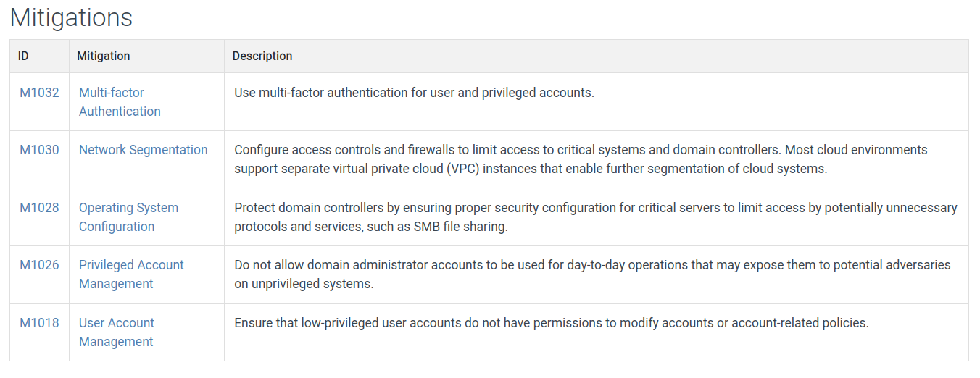Screen dimensions: 980x378
Task: Click the 'Protect domain controllers' description text
Action: pos(310,208)
